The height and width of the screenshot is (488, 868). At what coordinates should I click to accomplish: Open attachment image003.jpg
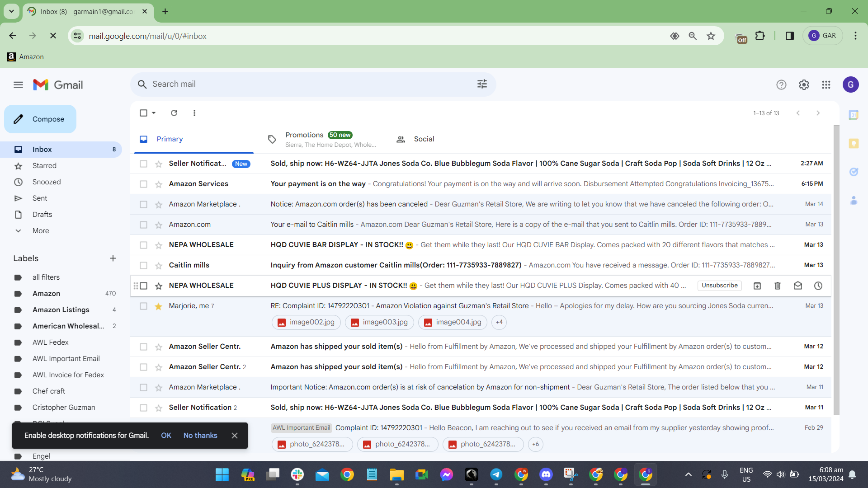point(379,322)
